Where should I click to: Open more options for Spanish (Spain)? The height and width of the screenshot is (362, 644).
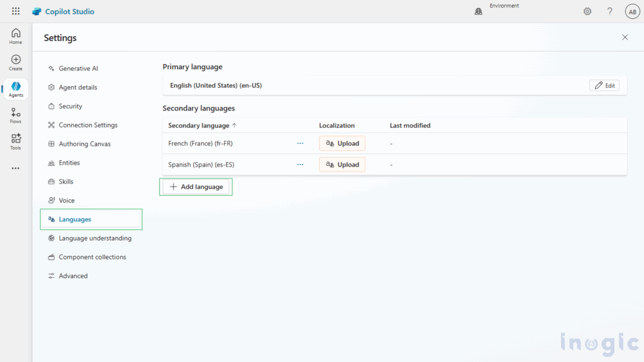300,165
